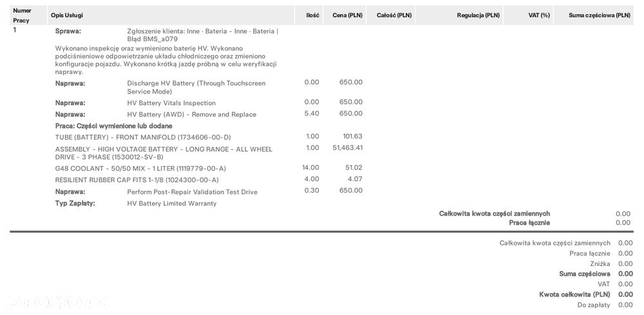
Task: Click 'Praca: Części wymienione lub dodane' heading
Action: tap(114, 126)
